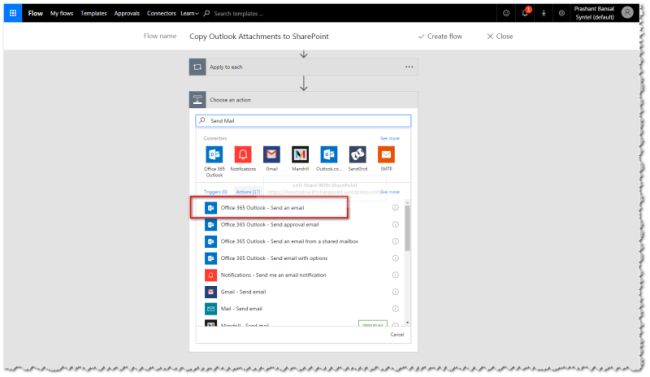
Task: Open Connectors in the navigation bar
Action: (x=161, y=13)
